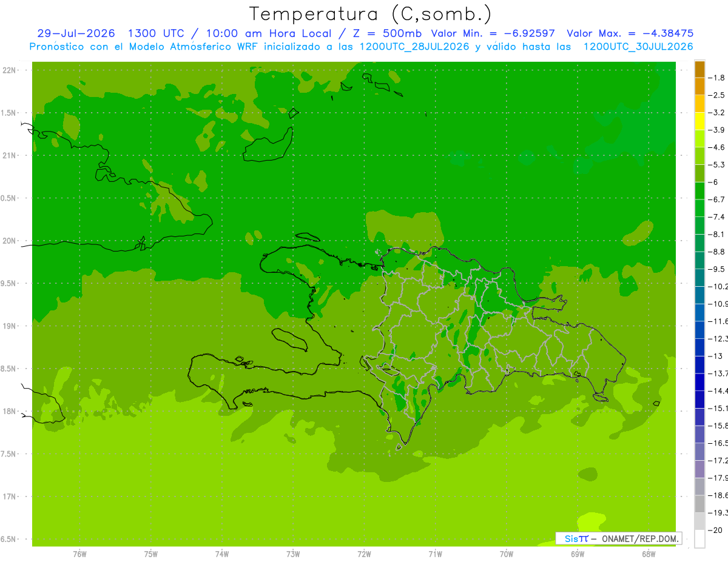This screenshot has height=562, width=728.
Task: Click the "-8.8" colorbar value
Action: [x=716, y=252]
